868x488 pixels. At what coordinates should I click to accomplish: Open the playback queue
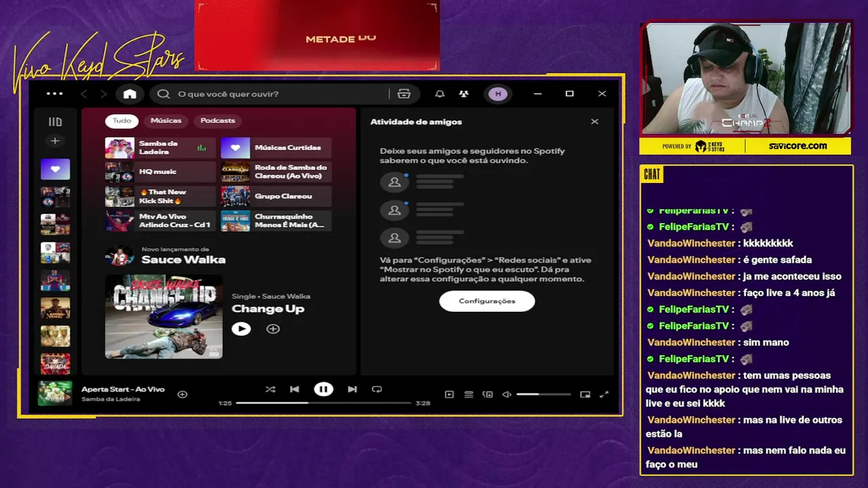pos(469,394)
